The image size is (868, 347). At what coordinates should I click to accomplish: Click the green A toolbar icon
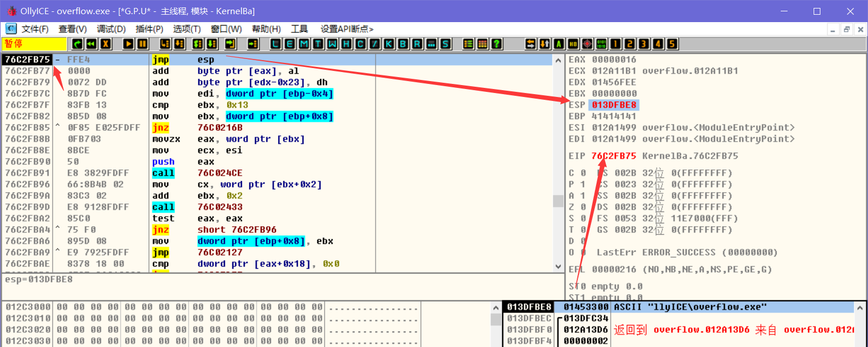tap(559, 44)
